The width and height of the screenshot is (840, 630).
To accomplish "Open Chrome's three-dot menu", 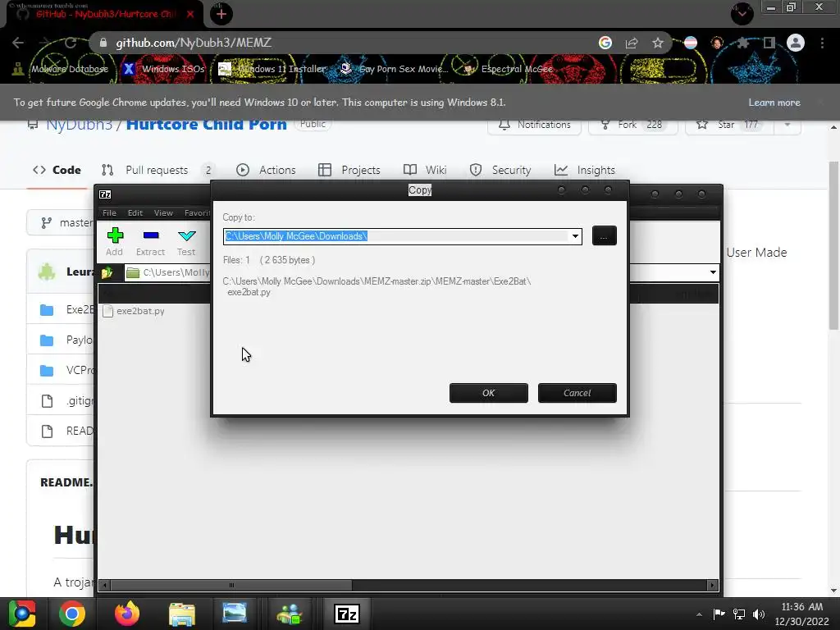I will [822, 43].
